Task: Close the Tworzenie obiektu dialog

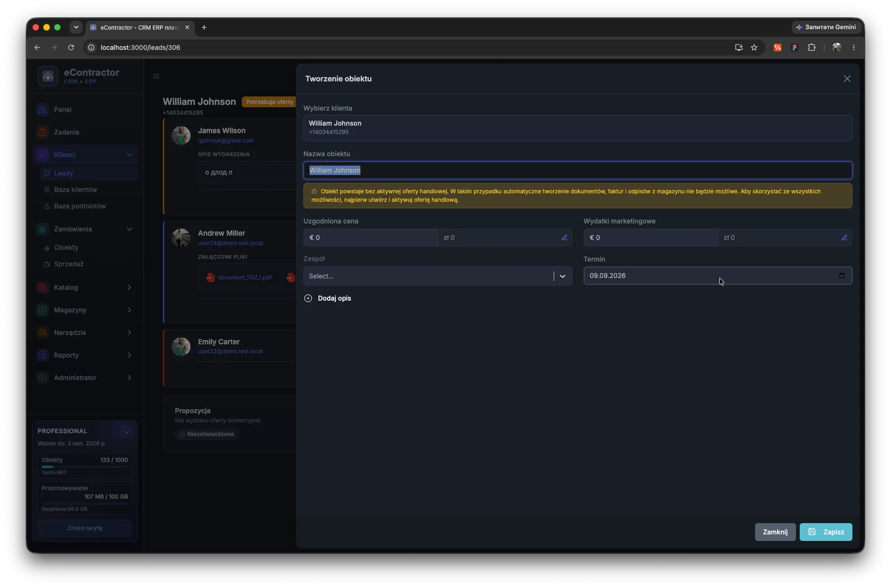Action: (847, 79)
